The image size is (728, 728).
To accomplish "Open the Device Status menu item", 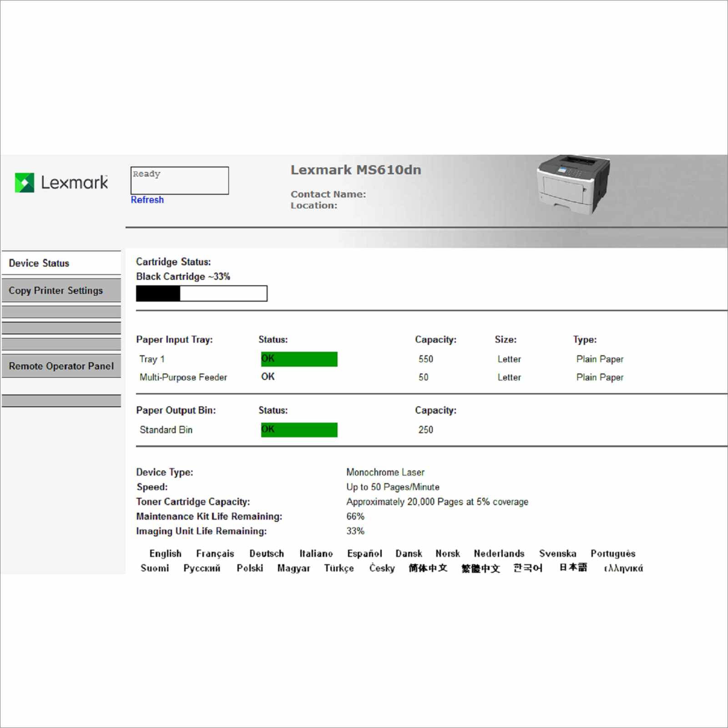I will point(61,263).
